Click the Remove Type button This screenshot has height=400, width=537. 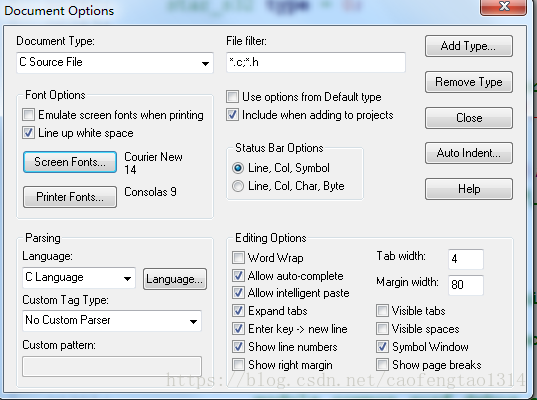click(469, 82)
